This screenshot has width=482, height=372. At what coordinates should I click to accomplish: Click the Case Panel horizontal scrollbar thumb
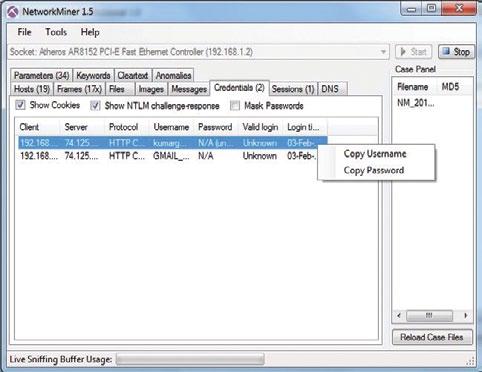(x=429, y=315)
